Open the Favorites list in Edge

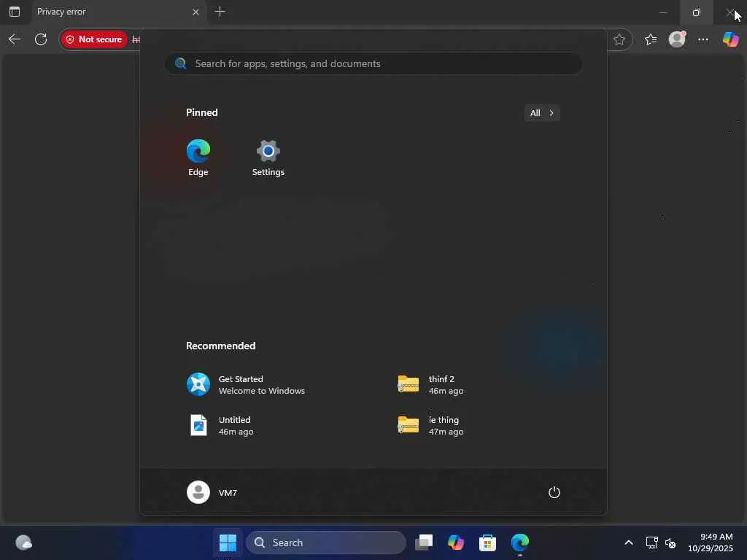click(651, 39)
